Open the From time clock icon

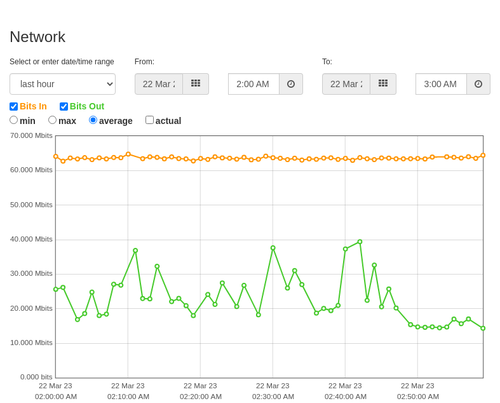pos(291,84)
